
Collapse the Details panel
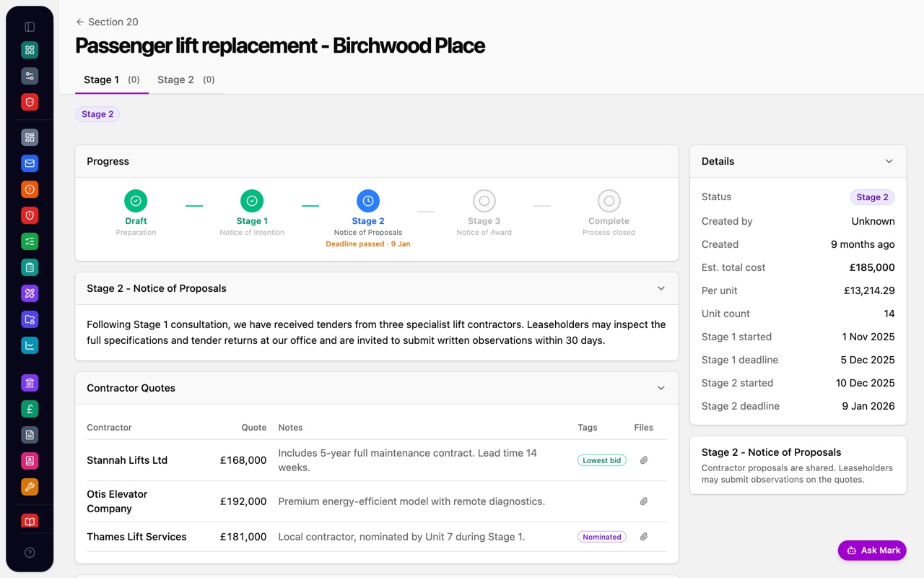[x=889, y=161]
